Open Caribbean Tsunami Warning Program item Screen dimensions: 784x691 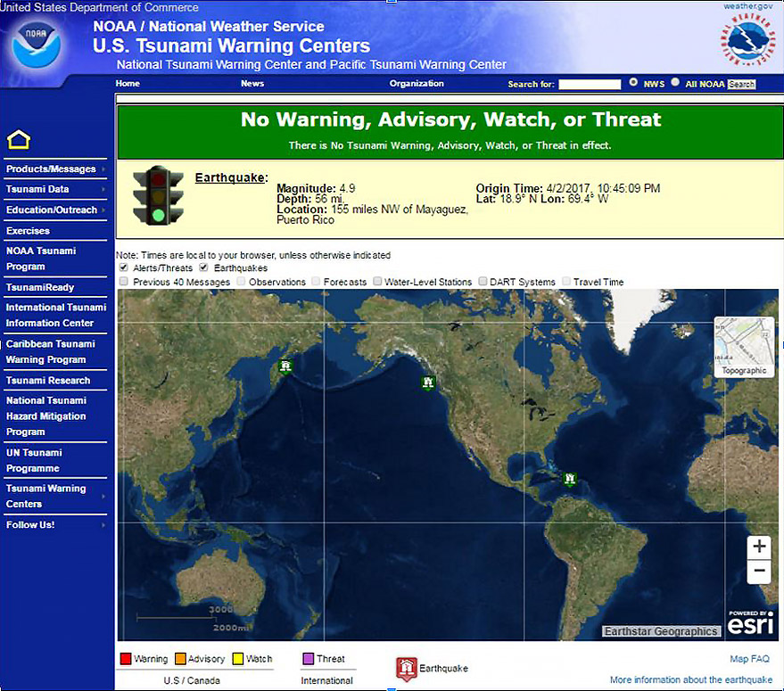pos(51,351)
